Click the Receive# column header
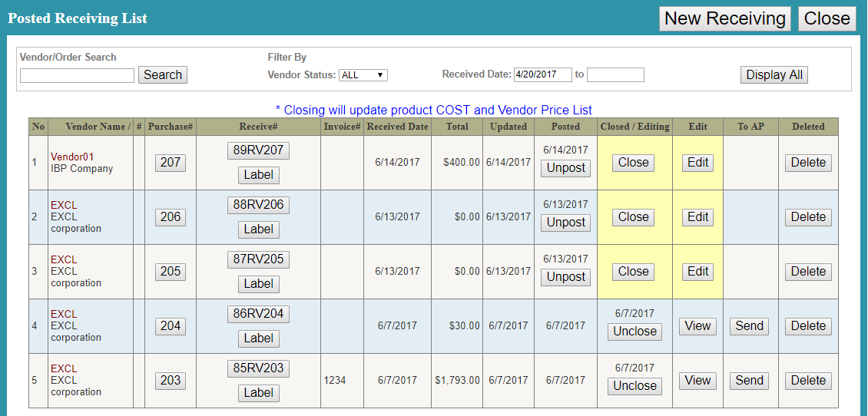Image resolution: width=868 pixels, height=416 pixels. (259, 127)
